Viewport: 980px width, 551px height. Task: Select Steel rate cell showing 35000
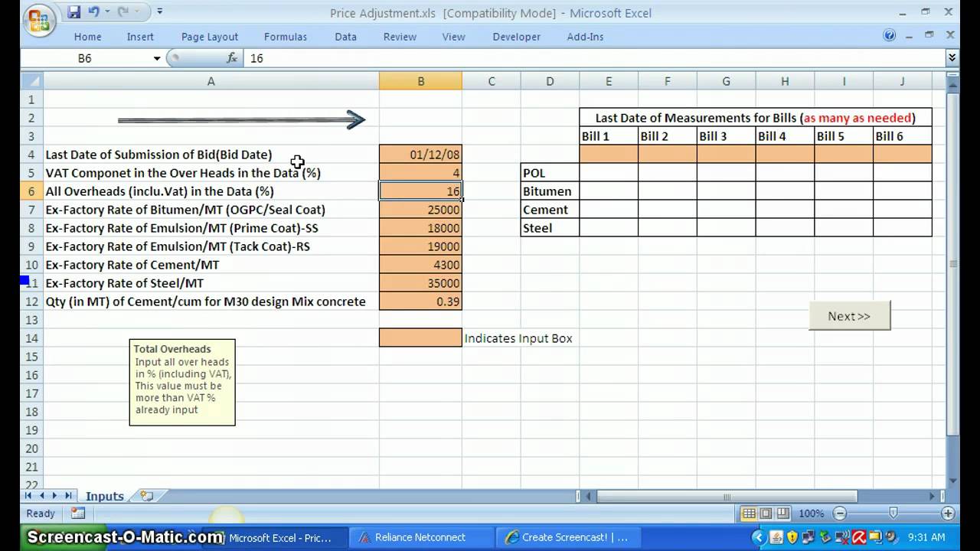click(x=420, y=283)
